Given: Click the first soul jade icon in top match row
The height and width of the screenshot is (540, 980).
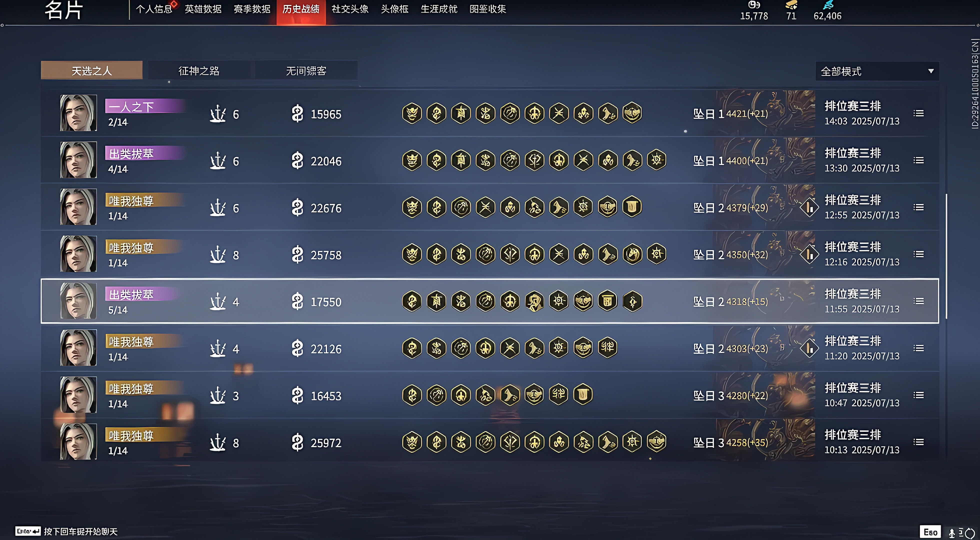Looking at the screenshot, I should click(412, 113).
